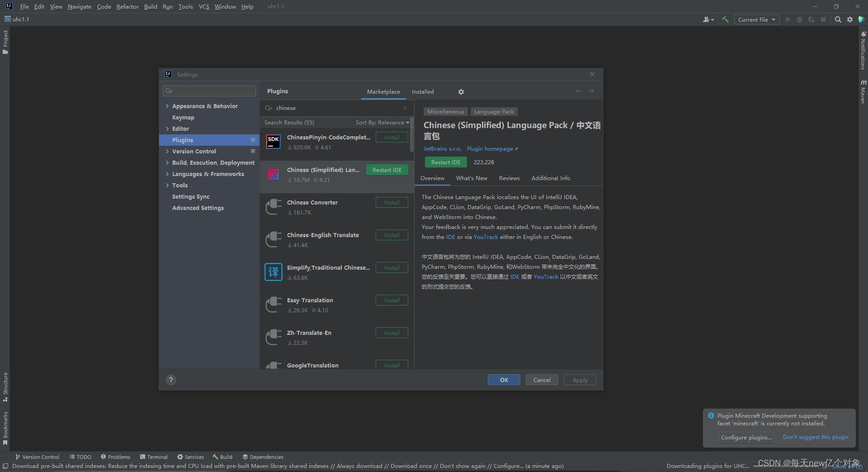Click the Stop square icon in toolbar
The width and height of the screenshot is (868, 472).
point(823,19)
